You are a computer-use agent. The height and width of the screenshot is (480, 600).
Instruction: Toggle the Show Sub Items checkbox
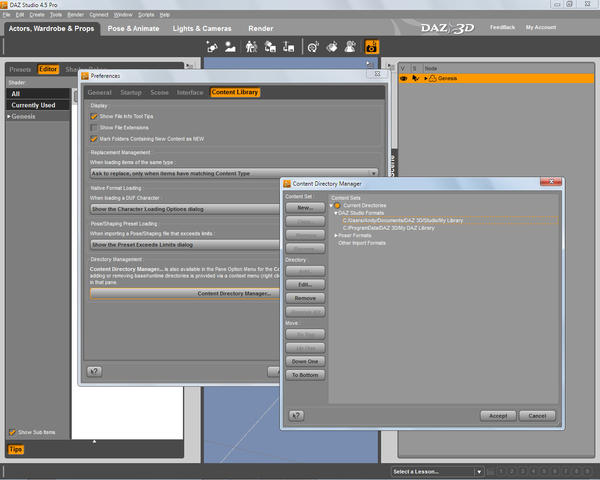click(12, 432)
